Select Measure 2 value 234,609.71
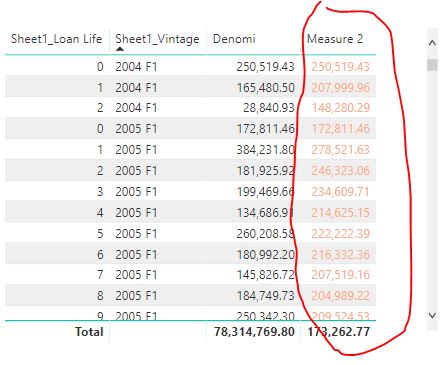This screenshot has width=442, height=365. [x=340, y=192]
